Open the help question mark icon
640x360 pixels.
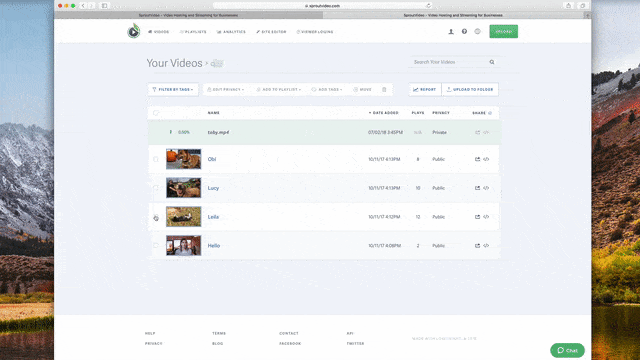[464, 31]
